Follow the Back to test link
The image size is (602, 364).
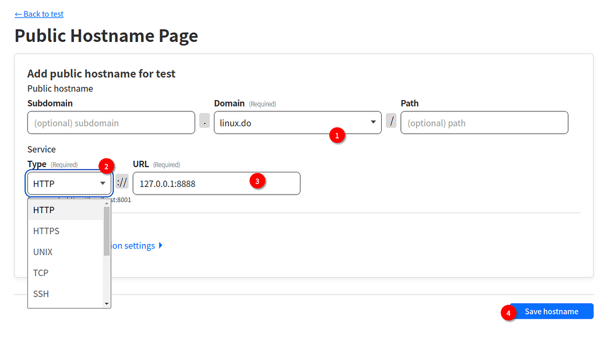[x=39, y=14]
